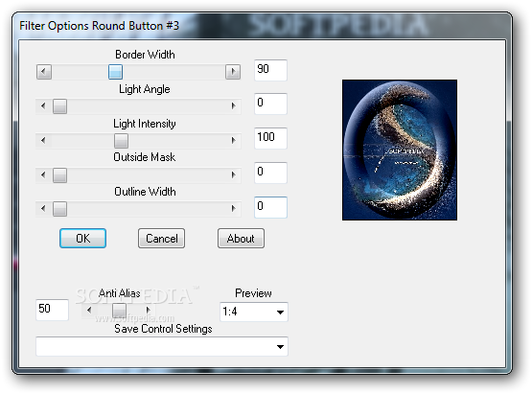Click the Light Angle label
532x394 pixels.
pyautogui.click(x=145, y=89)
